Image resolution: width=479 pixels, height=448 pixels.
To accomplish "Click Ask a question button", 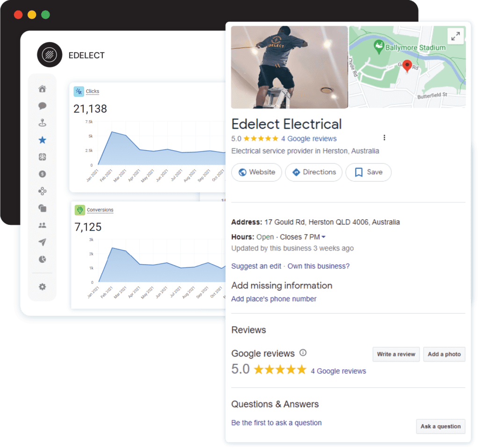I will point(441,426).
